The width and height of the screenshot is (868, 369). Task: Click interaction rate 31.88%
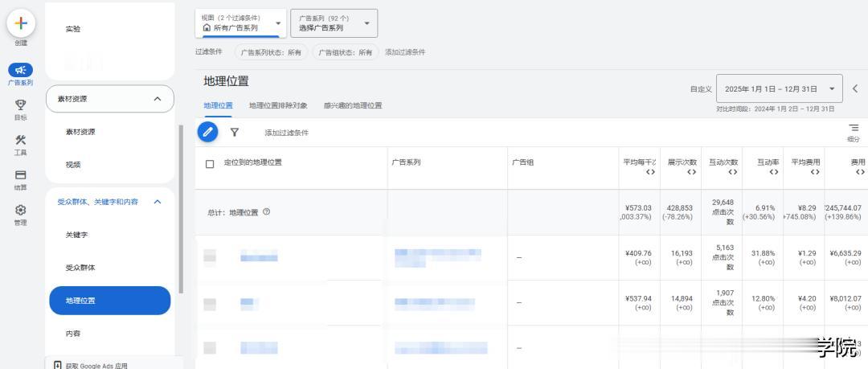[765, 253]
